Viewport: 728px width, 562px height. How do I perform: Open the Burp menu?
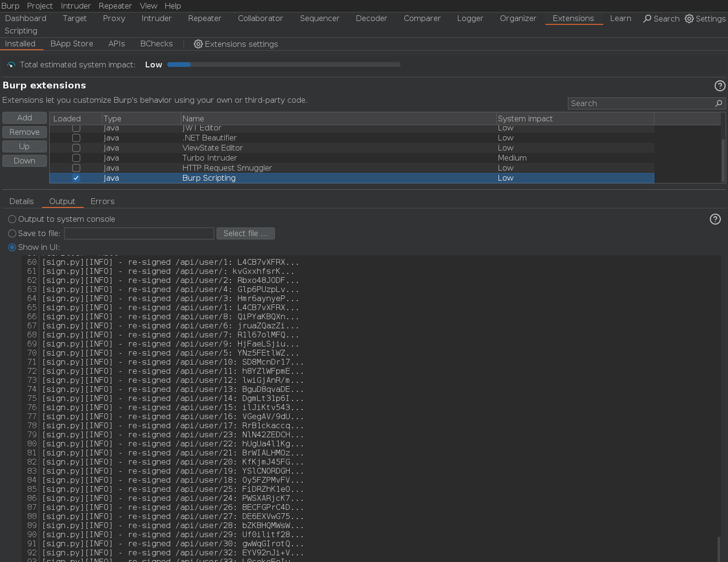click(10, 6)
